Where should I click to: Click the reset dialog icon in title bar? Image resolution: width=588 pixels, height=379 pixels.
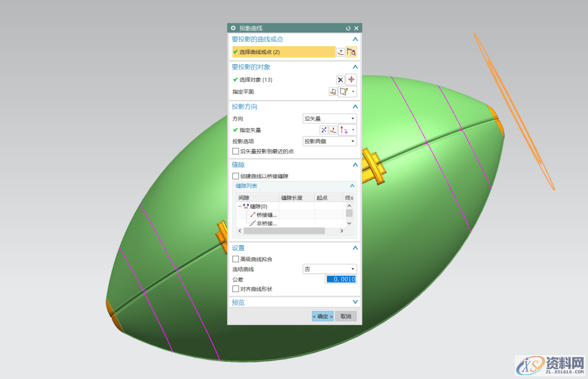tap(348, 28)
